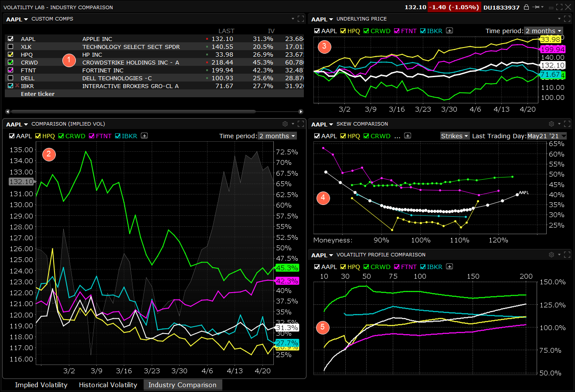Toggle HPQ checkbox in Implied Vol comparison legend

coord(38,136)
